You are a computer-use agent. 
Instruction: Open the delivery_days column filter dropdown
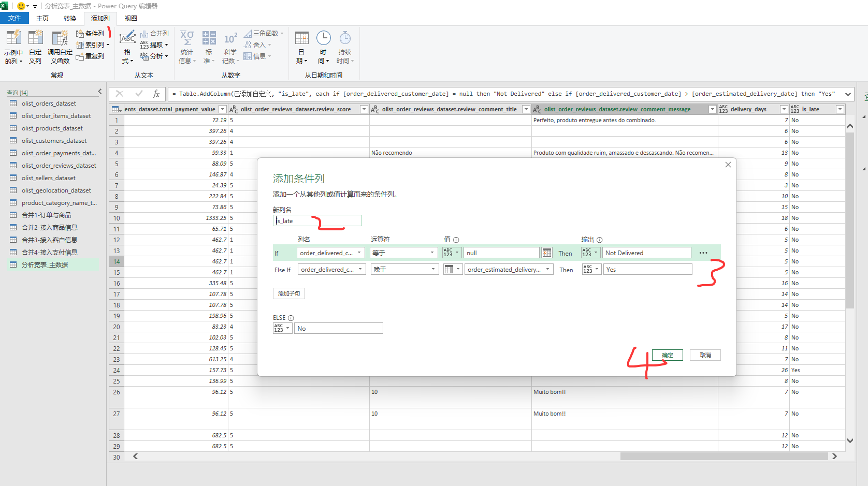coord(784,109)
